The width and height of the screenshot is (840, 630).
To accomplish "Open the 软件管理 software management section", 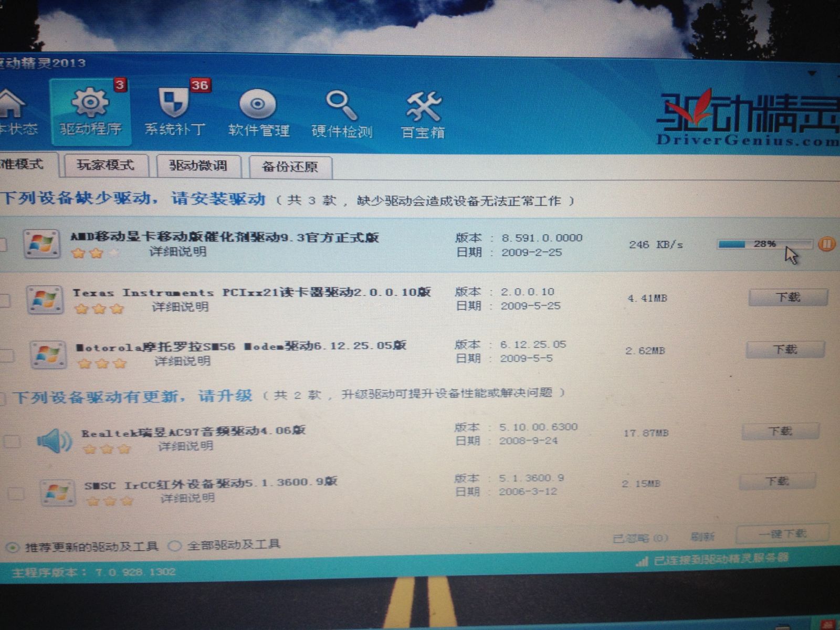I will click(x=258, y=113).
